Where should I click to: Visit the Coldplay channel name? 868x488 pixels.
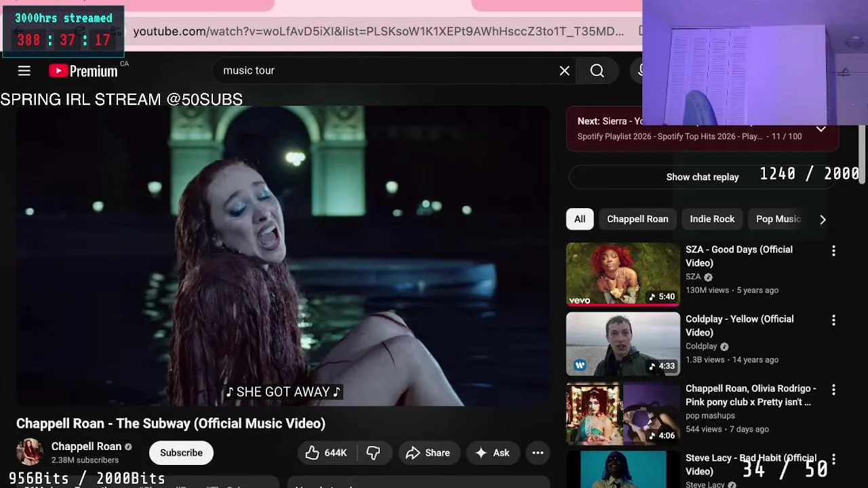[701, 346]
